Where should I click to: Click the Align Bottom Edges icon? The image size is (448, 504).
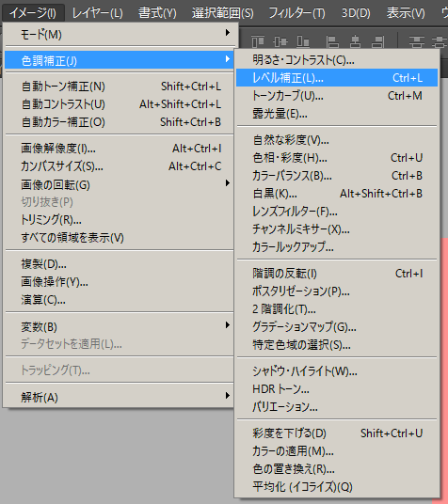click(303, 41)
